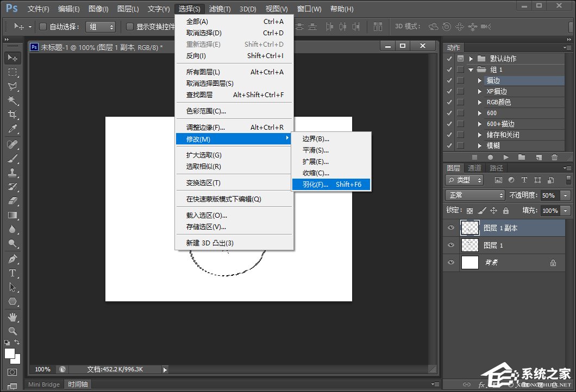576x392 pixels.
Task: Select the Rectangular Marquee tool
Action: point(12,72)
